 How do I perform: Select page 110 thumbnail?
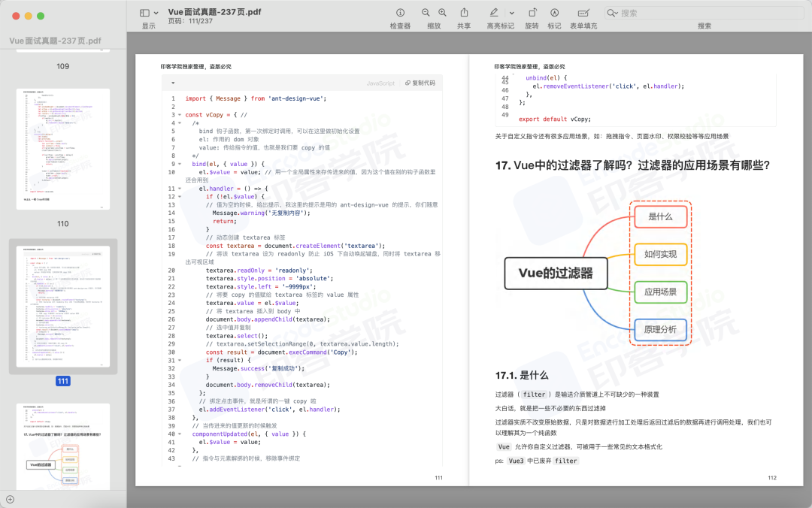pyautogui.click(x=62, y=149)
